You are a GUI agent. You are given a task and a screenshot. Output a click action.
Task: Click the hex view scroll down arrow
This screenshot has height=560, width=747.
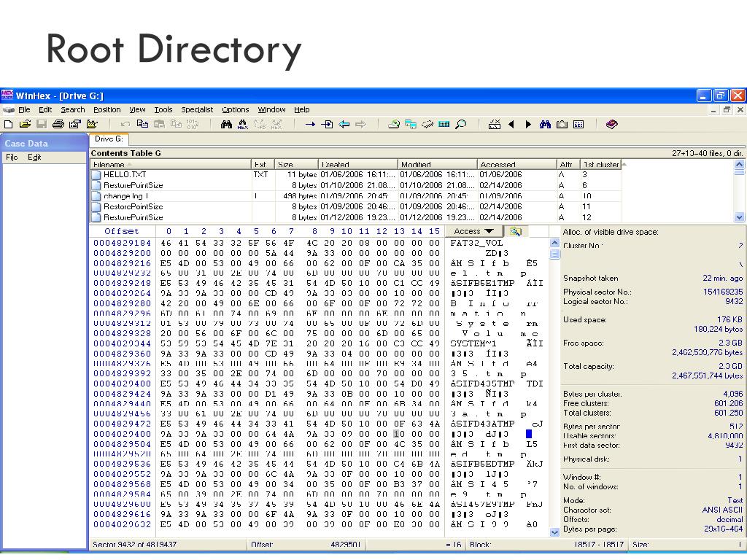click(554, 532)
